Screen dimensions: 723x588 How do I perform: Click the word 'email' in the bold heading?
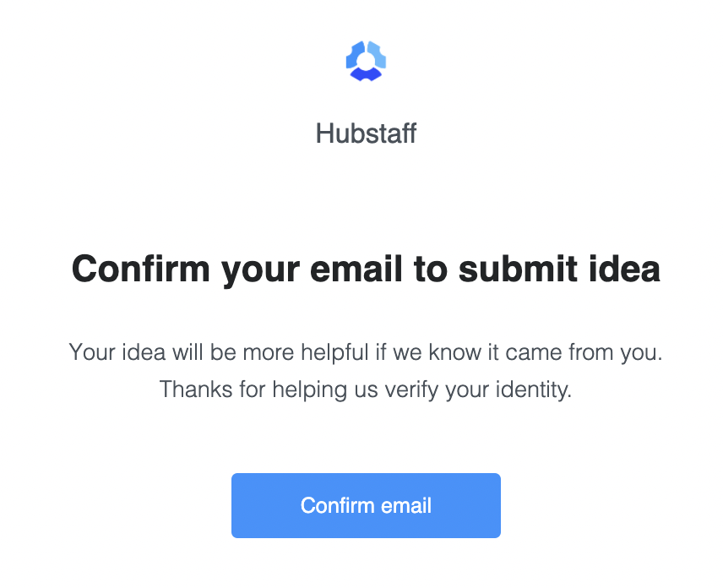point(356,269)
